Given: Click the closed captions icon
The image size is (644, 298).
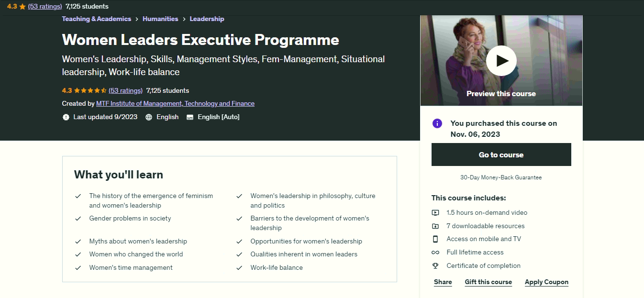Looking at the screenshot, I should 190,117.
